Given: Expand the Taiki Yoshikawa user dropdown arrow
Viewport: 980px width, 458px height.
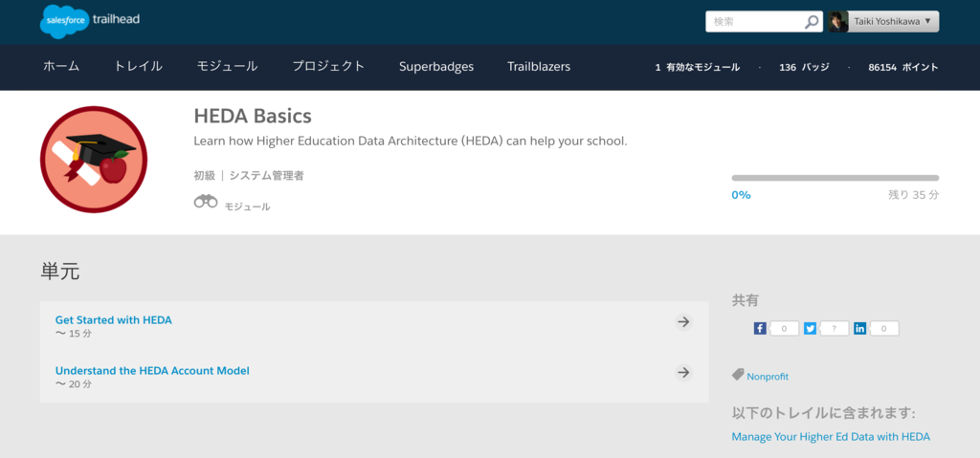Looking at the screenshot, I should pos(927,21).
